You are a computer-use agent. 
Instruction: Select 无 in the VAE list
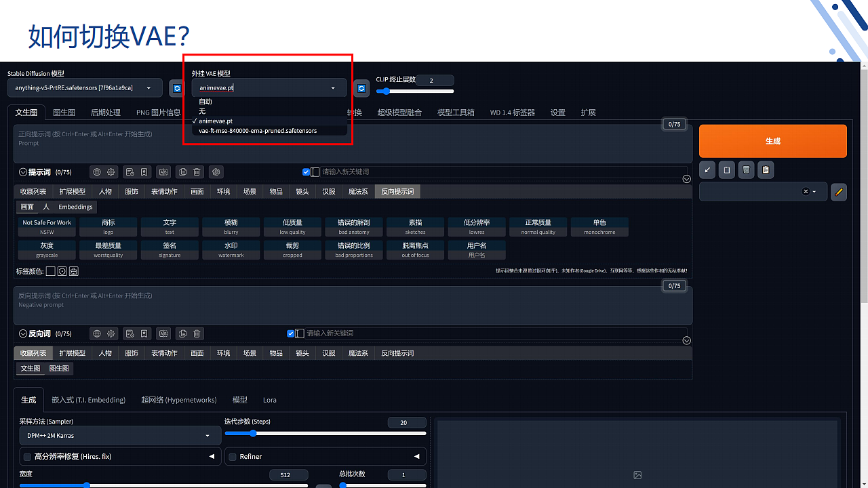click(x=202, y=111)
